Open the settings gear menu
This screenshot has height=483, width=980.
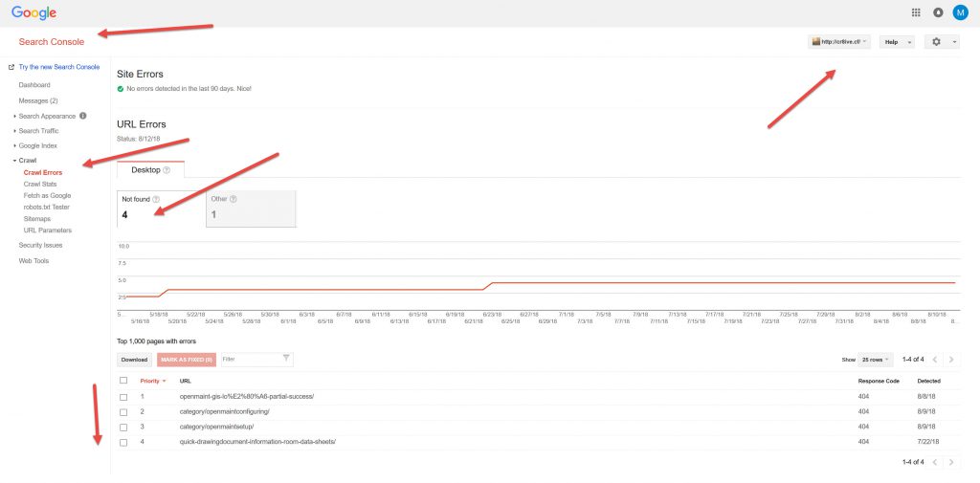coord(941,42)
